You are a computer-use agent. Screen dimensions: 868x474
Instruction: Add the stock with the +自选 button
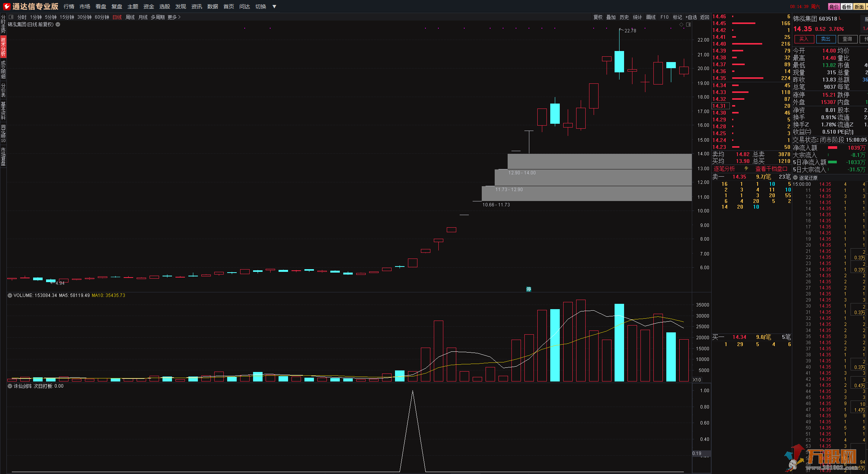pos(691,17)
